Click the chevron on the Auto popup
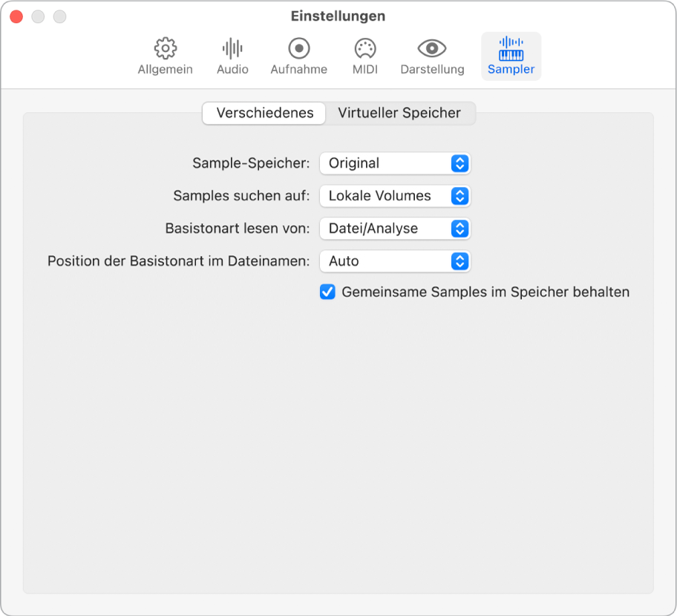Viewport: 677px width, 616px height. pos(462,261)
